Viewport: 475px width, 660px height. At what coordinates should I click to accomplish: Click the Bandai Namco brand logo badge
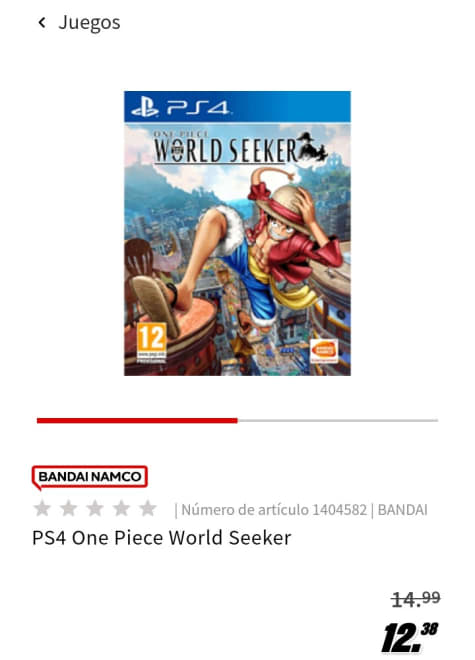tap(90, 477)
